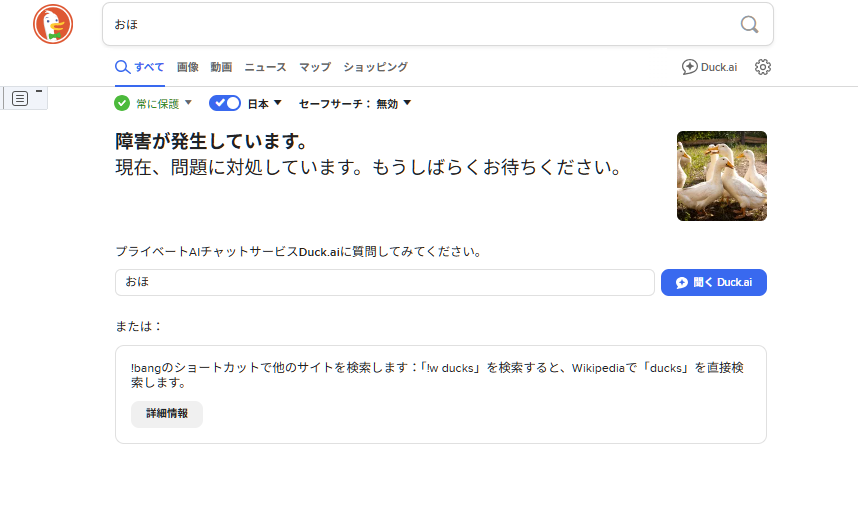Image resolution: width=858 pixels, height=512 pixels.
Task: Select the すべて tab
Action: pyautogui.click(x=140, y=67)
